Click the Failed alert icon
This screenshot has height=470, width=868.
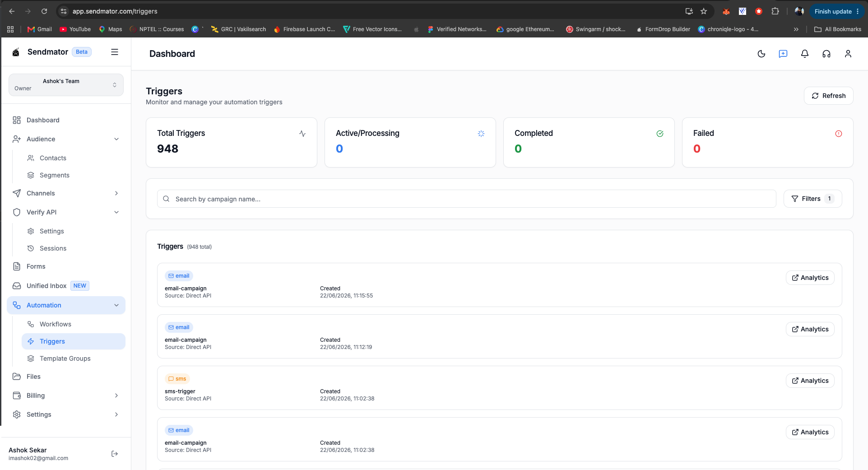(x=839, y=134)
